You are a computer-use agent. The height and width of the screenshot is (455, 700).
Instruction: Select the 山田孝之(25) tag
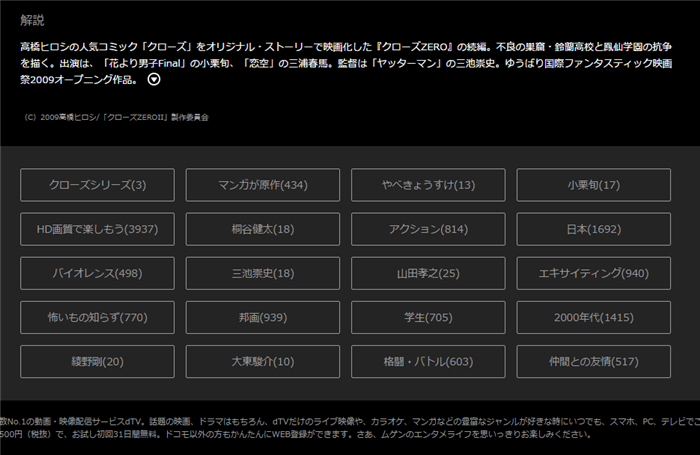coord(428,273)
